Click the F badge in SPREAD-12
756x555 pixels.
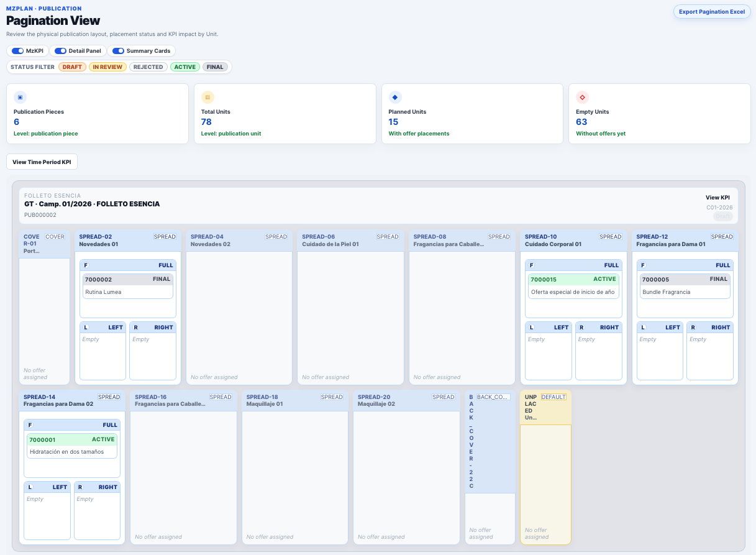click(x=643, y=265)
